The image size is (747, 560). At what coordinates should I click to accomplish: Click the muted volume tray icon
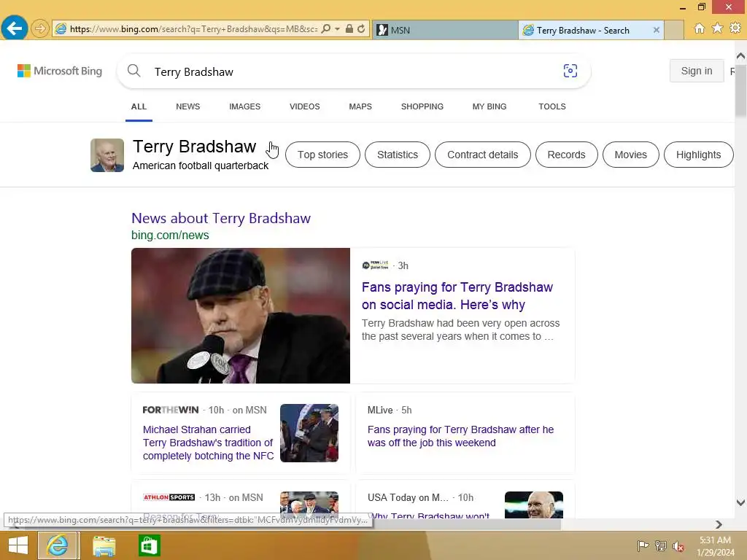678,545
